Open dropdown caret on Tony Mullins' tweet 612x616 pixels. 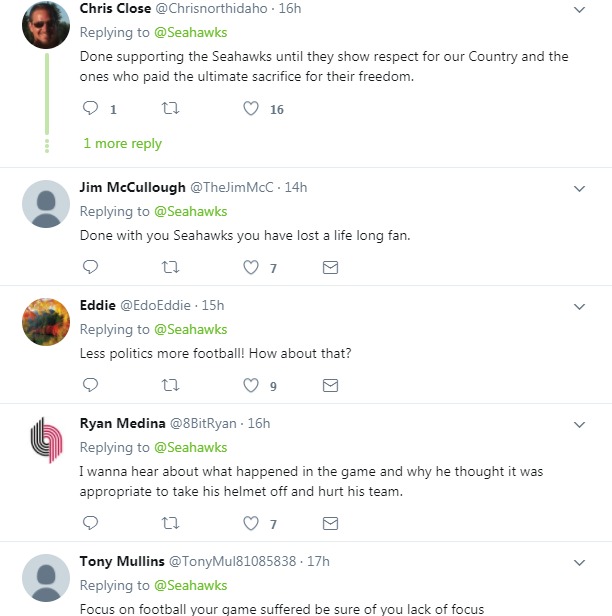coord(579,562)
